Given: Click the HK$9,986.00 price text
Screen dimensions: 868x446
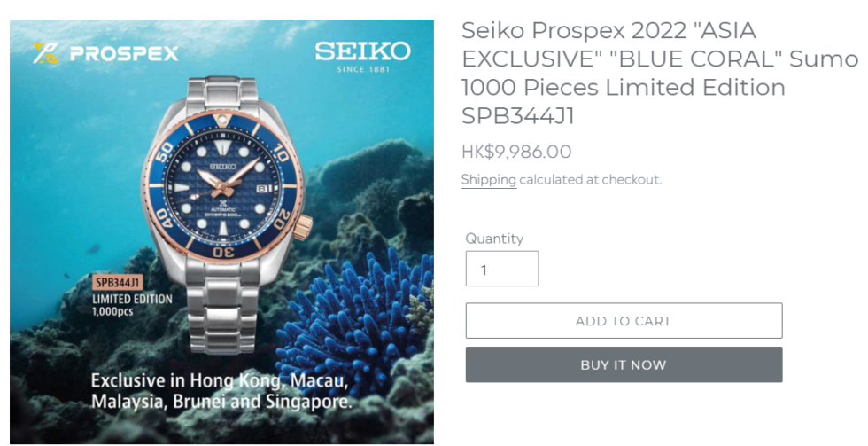Looking at the screenshot, I should coord(516,151).
